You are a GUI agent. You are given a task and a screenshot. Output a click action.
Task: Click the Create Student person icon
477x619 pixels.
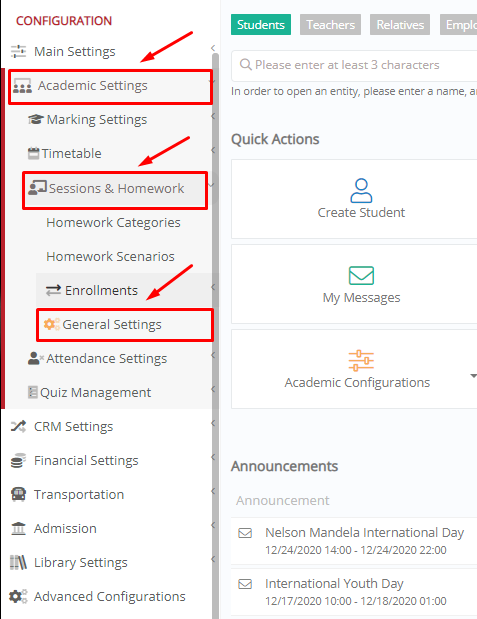[361, 191]
